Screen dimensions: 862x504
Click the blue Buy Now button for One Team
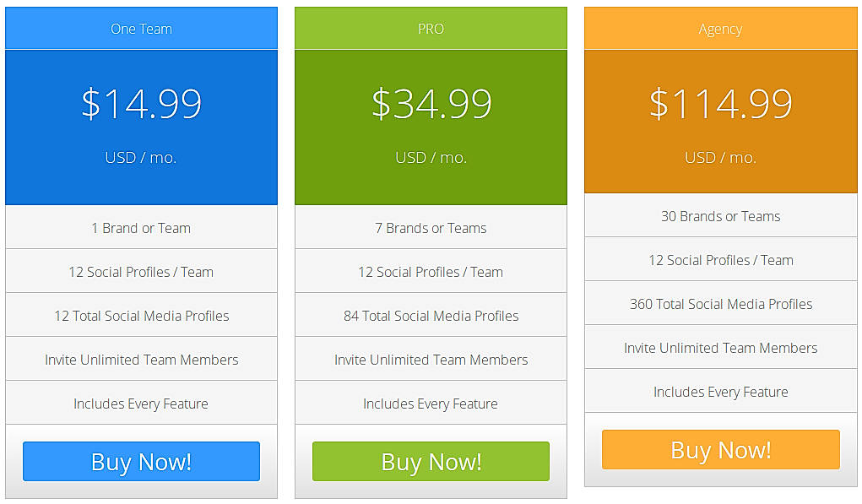141,461
